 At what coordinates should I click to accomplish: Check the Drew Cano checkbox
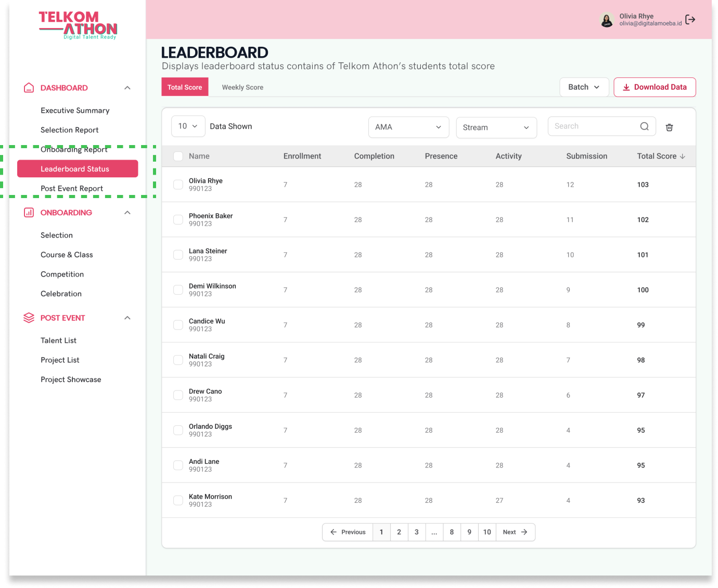coord(178,395)
